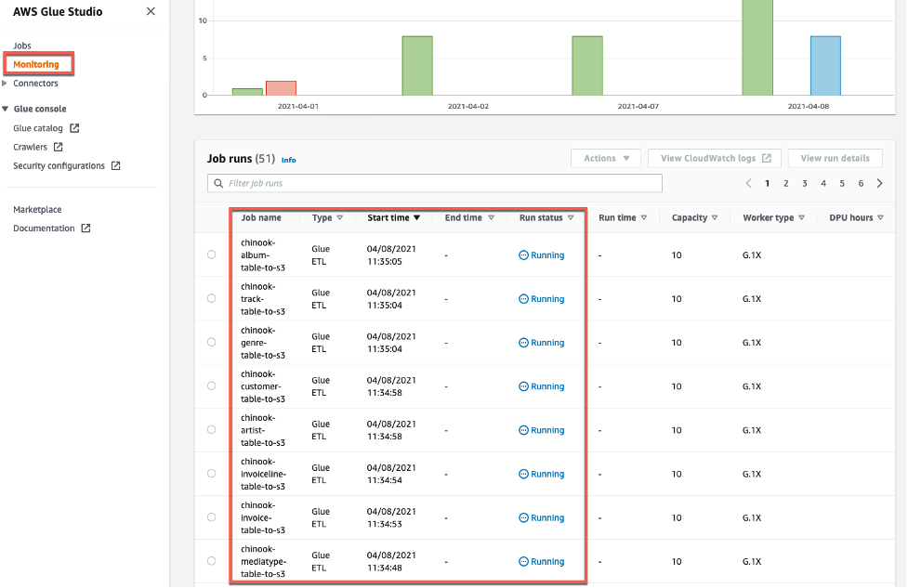Open Security configurations external link icon
This screenshot has height=588, width=908.
click(116, 165)
